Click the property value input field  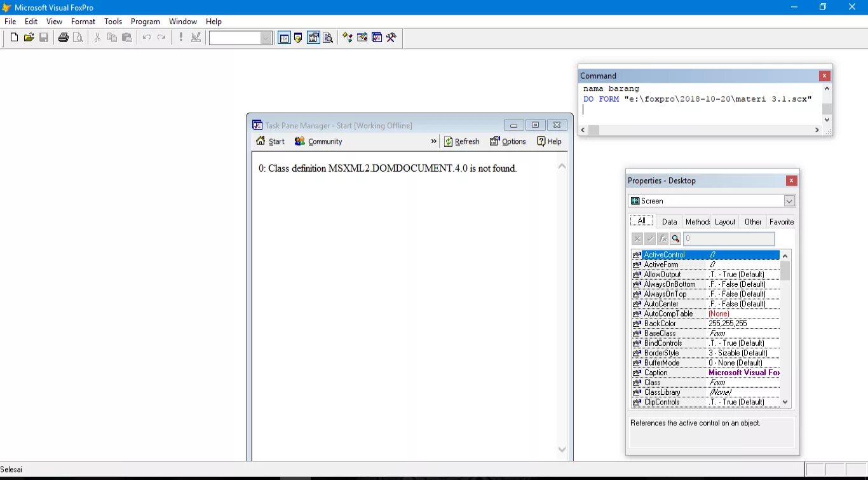[729, 238]
